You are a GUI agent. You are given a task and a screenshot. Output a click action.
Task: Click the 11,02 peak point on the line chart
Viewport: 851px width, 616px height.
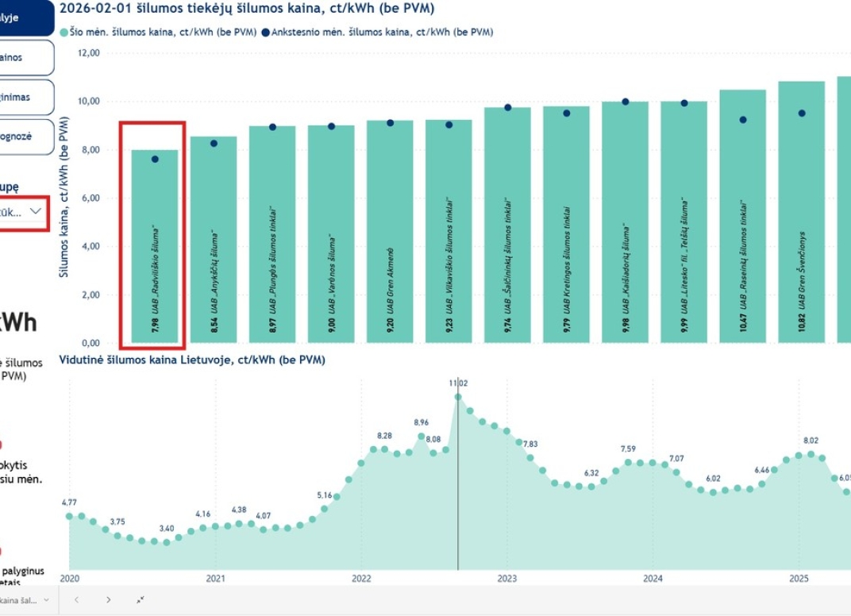(458, 397)
